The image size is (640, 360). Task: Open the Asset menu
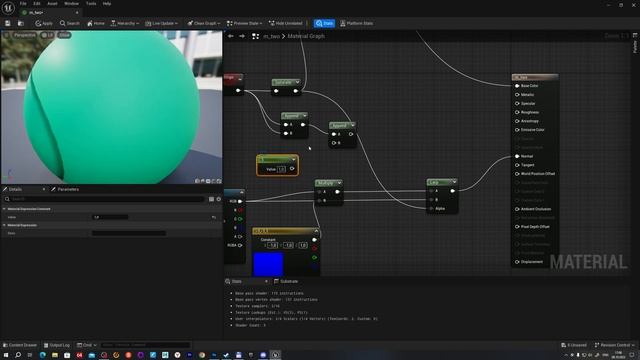[52, 4]
